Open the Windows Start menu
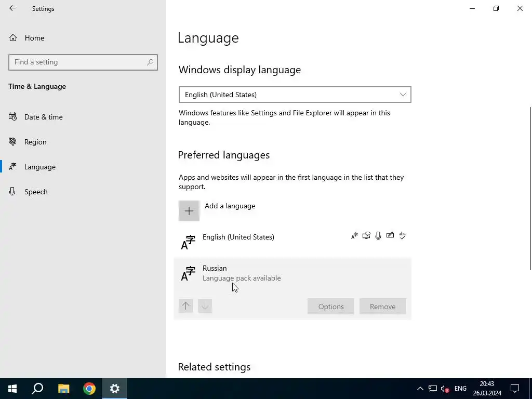This screenshot has width=532, height=399. click(12, 389)
